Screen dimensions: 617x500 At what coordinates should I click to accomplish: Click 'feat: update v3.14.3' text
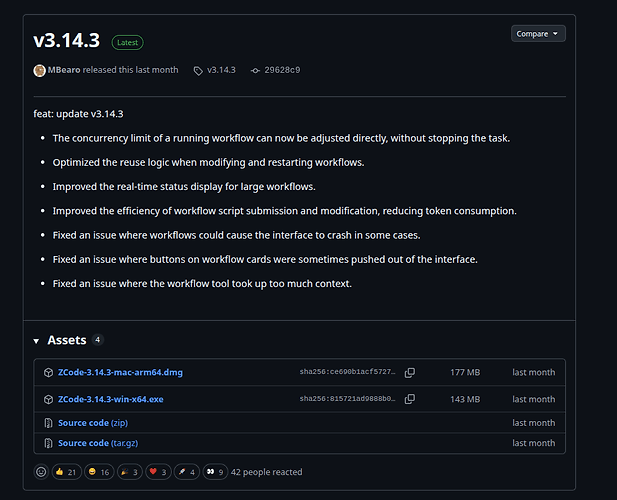pos(78,114)
